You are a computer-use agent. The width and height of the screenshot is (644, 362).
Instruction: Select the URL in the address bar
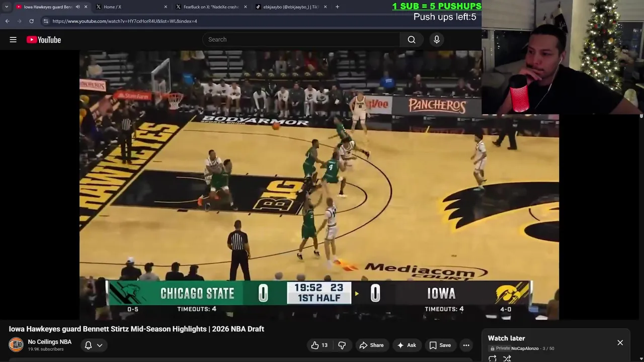[125, 21]
